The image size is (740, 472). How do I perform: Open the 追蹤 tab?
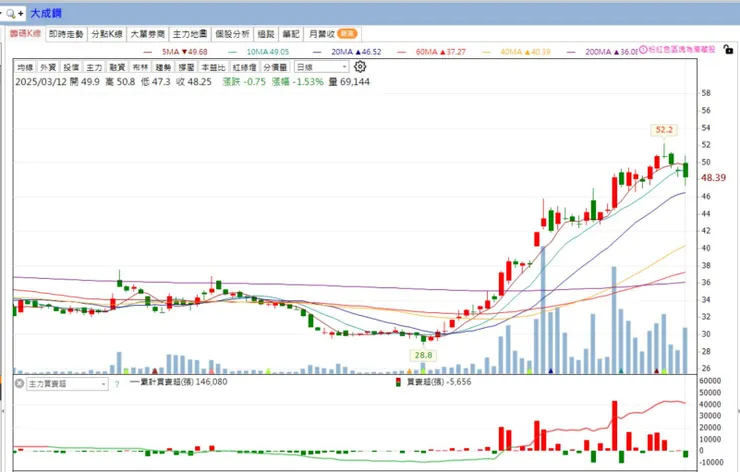[x=266, y=34]
